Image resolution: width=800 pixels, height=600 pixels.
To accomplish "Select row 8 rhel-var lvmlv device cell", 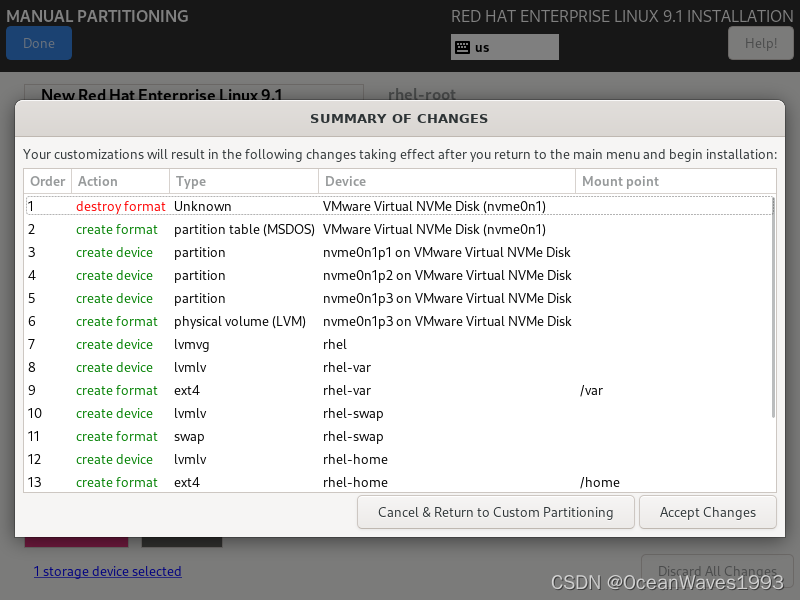I will [347, 367].
